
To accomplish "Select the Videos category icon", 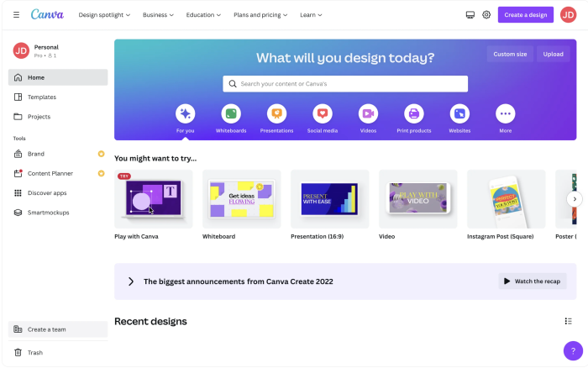I will tap(368, 113).
